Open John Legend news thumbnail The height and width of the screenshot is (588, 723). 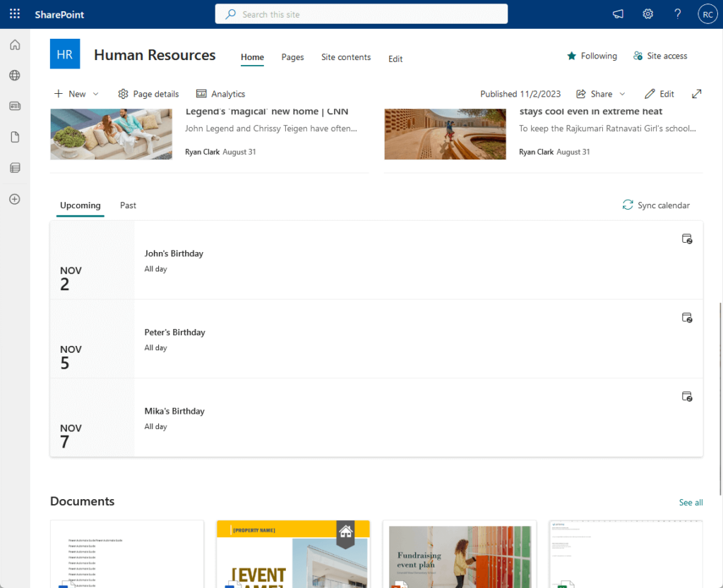pos(111,134)
